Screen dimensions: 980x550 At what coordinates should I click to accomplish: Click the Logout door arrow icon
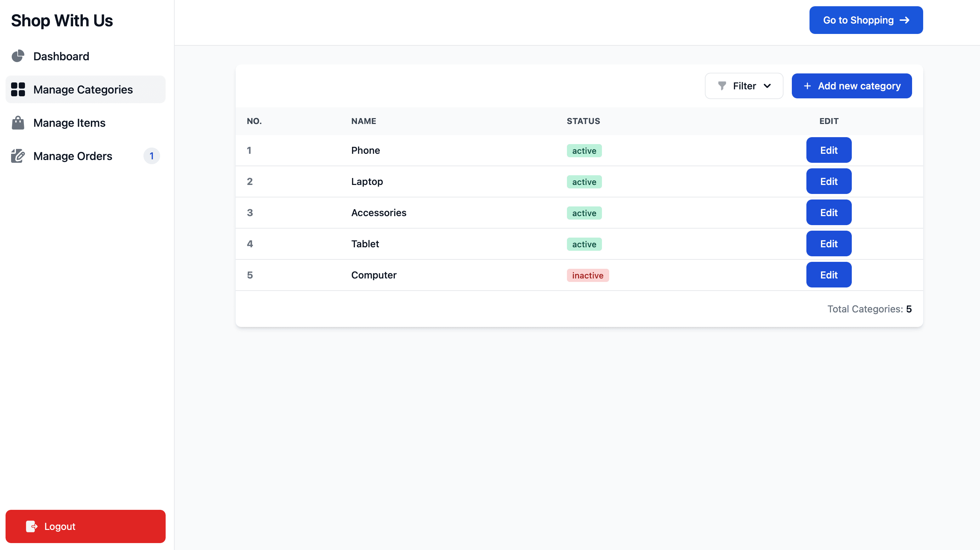(x=32, y=526)
